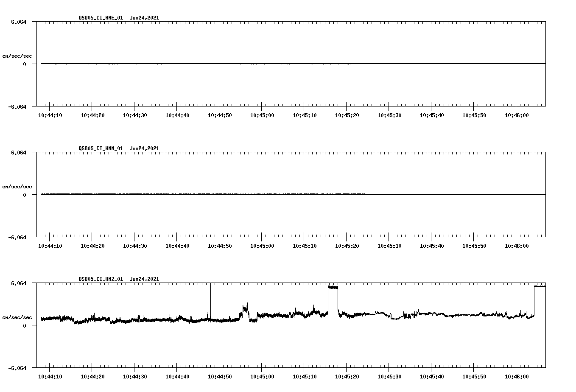
Task: Click the QSD05_CI_HNE_01 channel title
Action: pos(101,18)
